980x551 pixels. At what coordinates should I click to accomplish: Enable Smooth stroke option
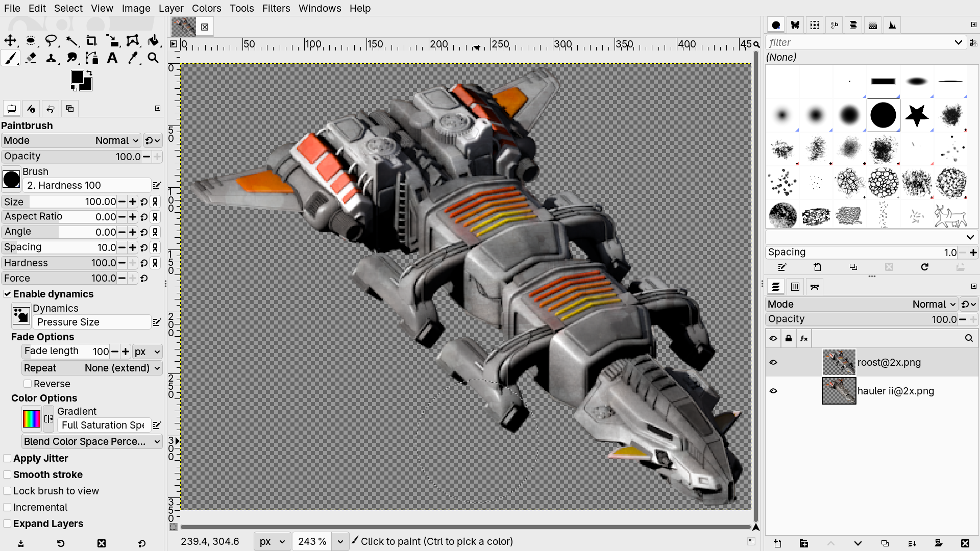(x=7, y=474)
